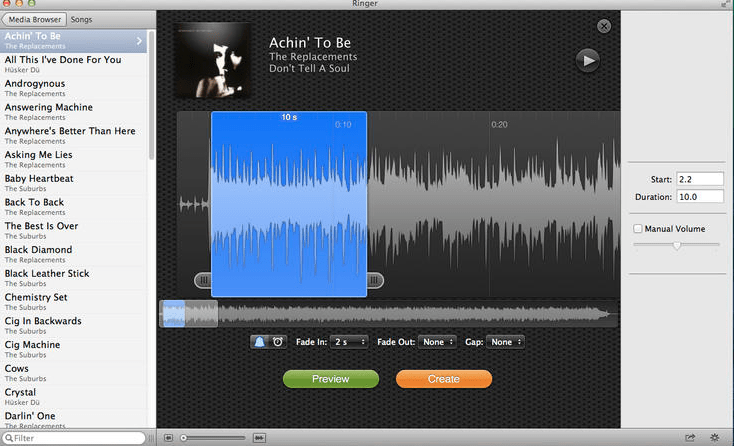This screenshot has height=446, width=734.
Task: Click the Don't Tell A Soul album text
Action: [309, 69]
